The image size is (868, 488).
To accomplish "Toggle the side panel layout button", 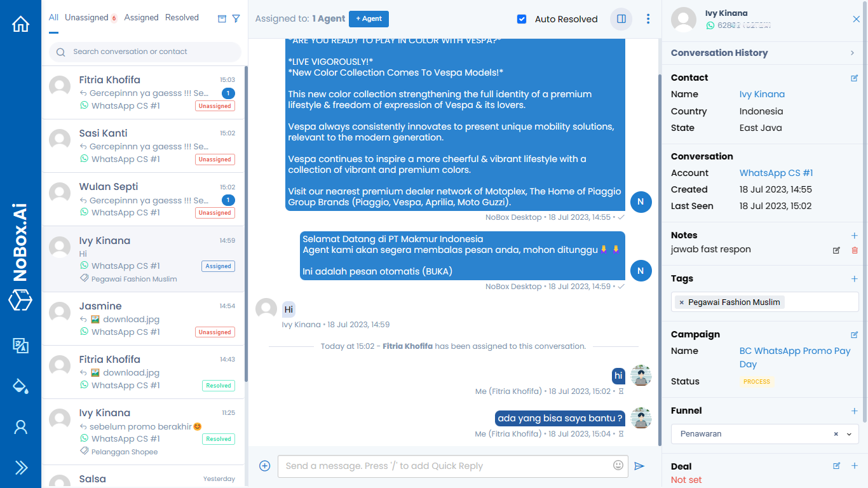I will [621, 19].
